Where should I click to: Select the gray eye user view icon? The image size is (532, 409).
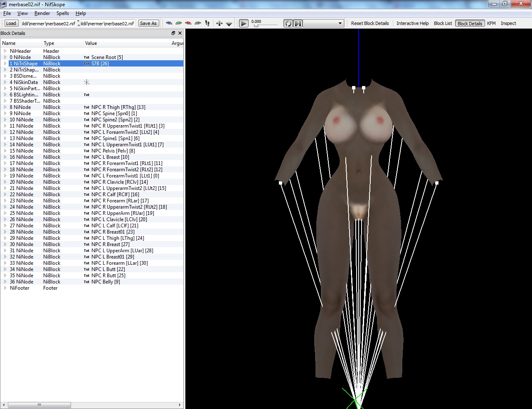[x=197, y=23]
